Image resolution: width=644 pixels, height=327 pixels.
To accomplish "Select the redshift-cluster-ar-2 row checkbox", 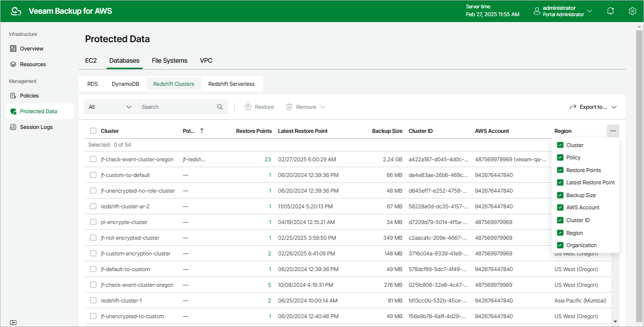I will click(x=93, y=206).
